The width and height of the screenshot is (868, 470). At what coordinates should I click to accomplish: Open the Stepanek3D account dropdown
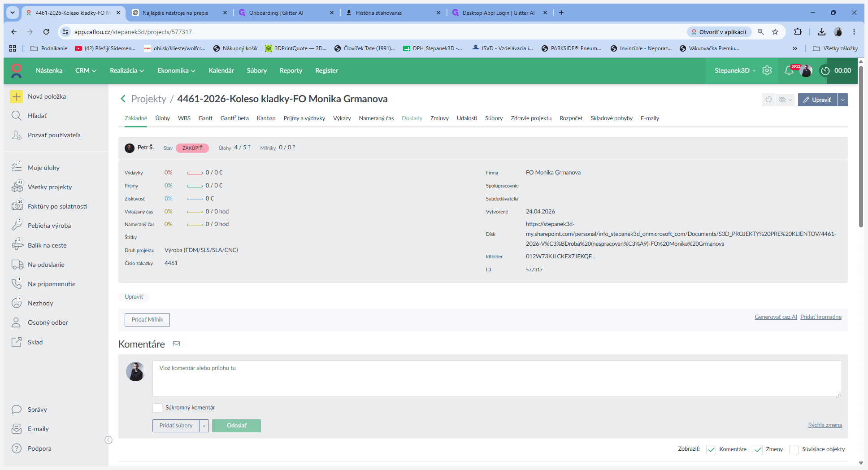pyautogui.click(x=735, y=70)
